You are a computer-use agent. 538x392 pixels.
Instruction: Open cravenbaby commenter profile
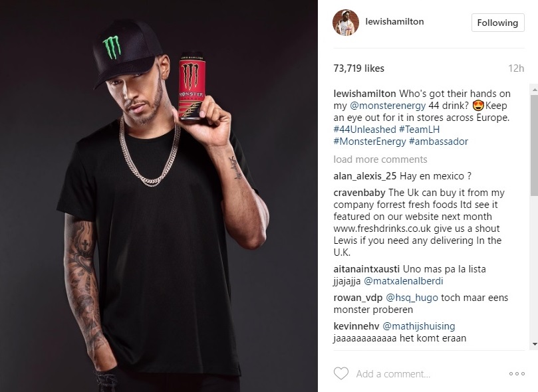(359, 193)
